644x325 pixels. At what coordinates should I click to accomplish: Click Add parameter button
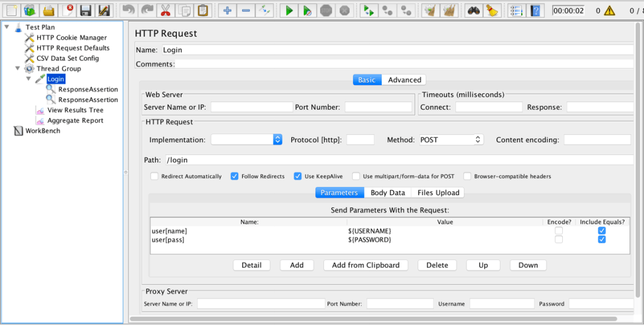click(297, 265)
